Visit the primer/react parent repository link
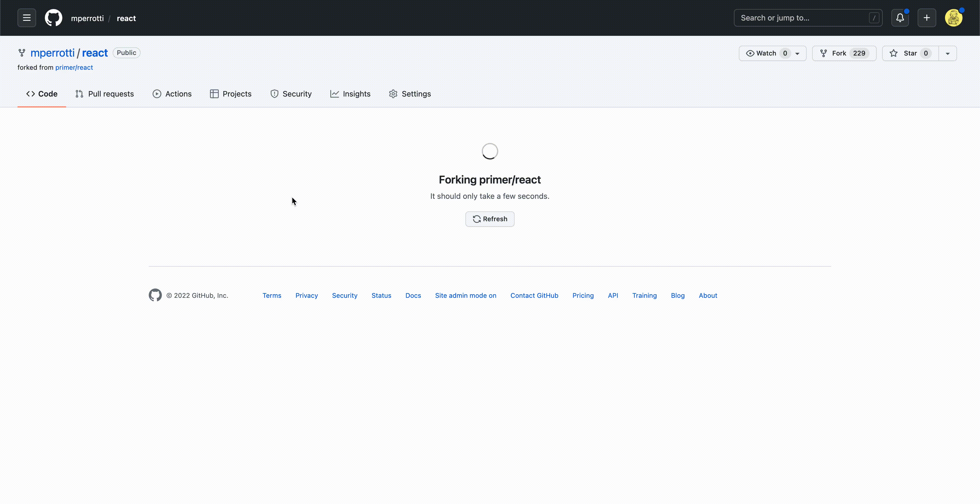Screen dimensions: 980x504 tap(74, 67)
